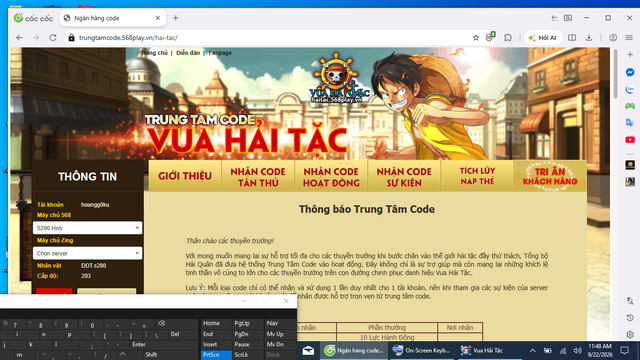
Task: Open the Cốc Cốc main menu icon
Action: pyautogui.click(x=629, y=38)
